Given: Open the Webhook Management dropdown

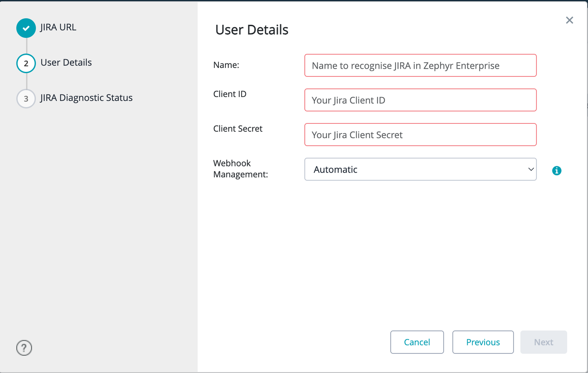Looking at the screenshot, I should pyautogui.click(x=420, y=169).
